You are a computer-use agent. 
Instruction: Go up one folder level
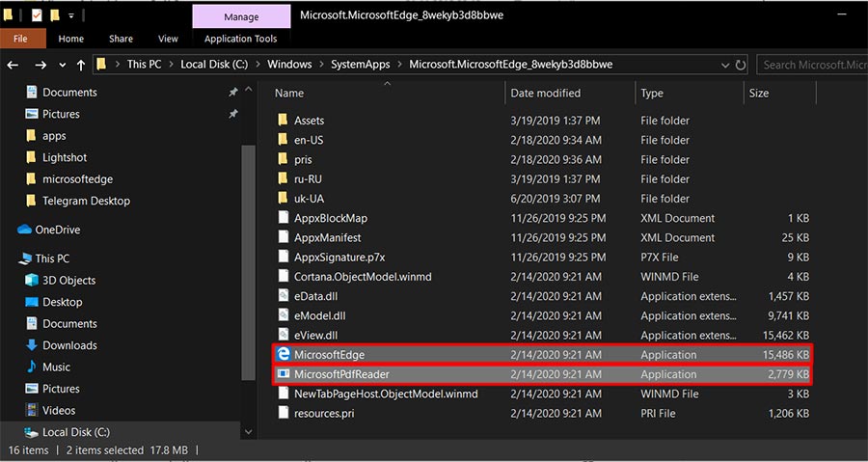pos(81,65)
